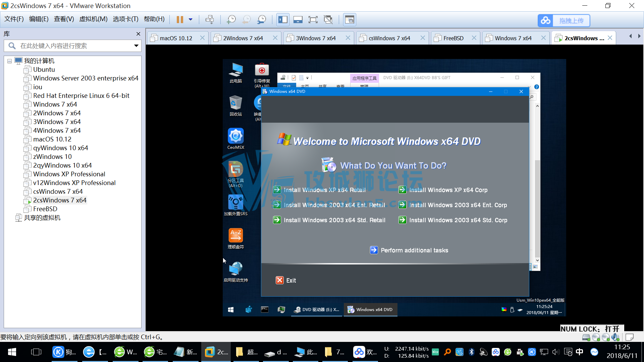The image size is (644, 362).
Task: Open 分区工具 partition tool icon
Action: click(235, 174)
